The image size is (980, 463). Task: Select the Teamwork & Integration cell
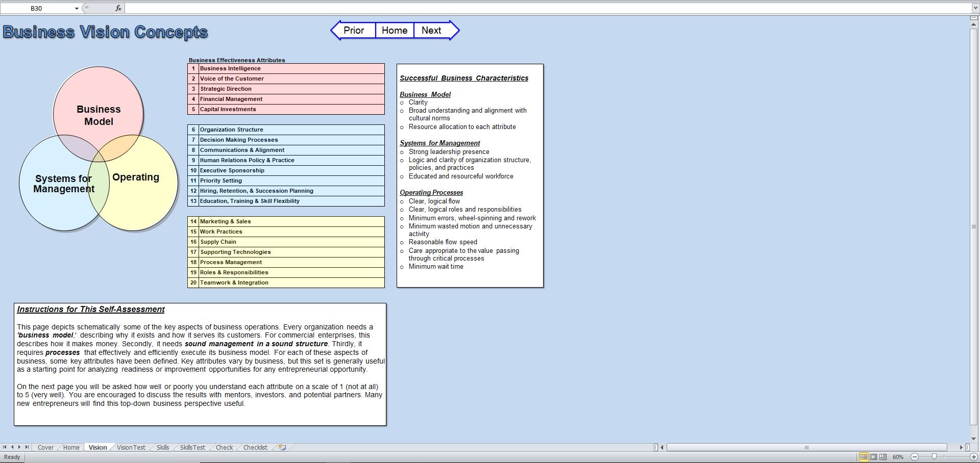291,282
